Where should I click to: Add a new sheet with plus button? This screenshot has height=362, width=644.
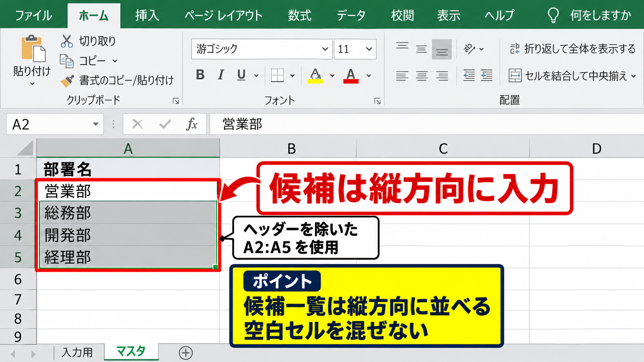tap(186, 353)
